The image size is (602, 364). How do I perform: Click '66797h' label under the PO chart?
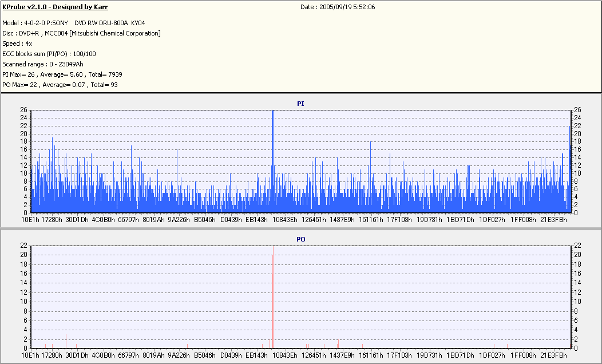click(128, 355)
